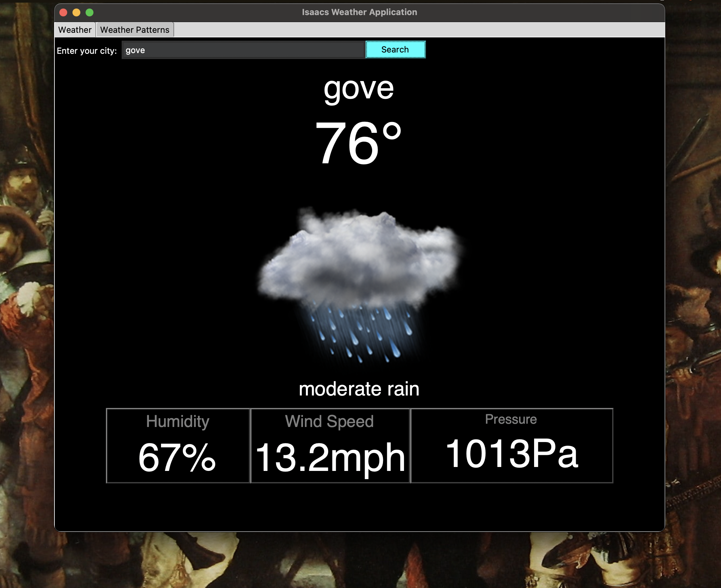Switch to the Weather tab

click(x=75, y=30)
